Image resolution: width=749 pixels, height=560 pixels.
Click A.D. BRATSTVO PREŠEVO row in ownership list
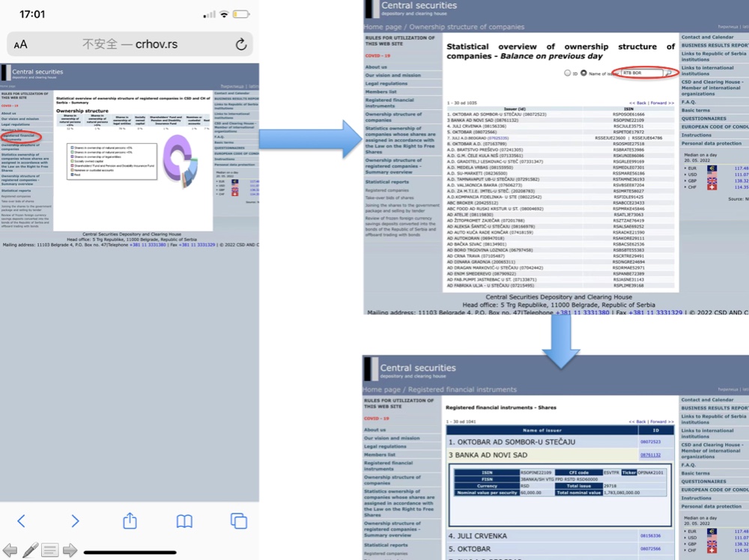560,150
